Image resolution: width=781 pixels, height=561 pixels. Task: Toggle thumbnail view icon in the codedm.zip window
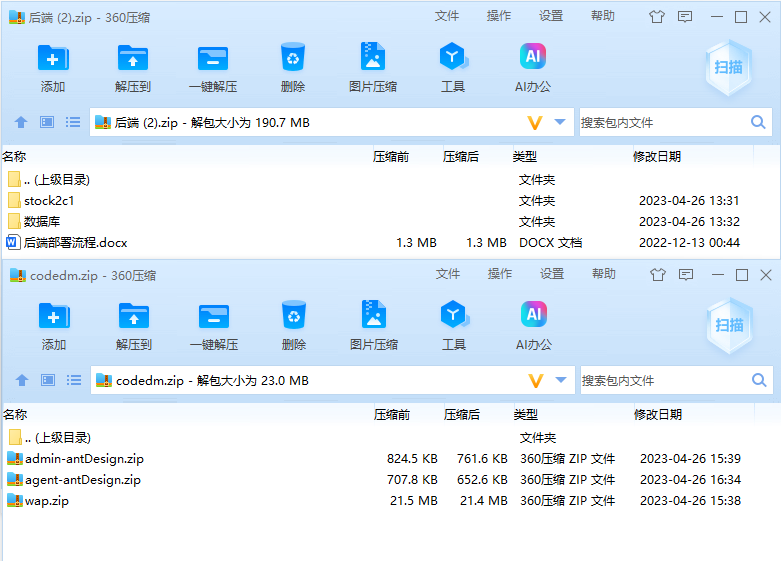47,380
